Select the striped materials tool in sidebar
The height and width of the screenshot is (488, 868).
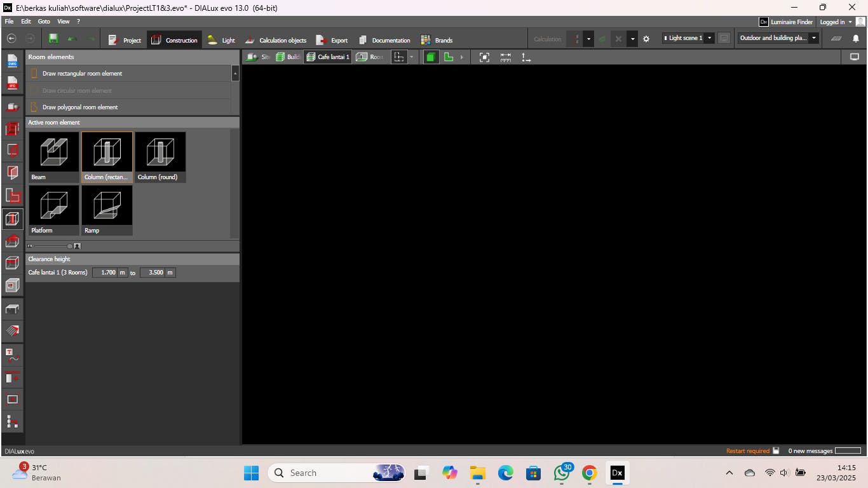(13, 330)
